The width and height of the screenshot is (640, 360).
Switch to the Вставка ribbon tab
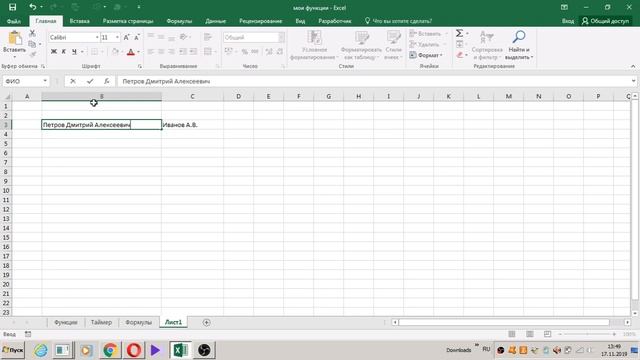(x=80, y=21)
